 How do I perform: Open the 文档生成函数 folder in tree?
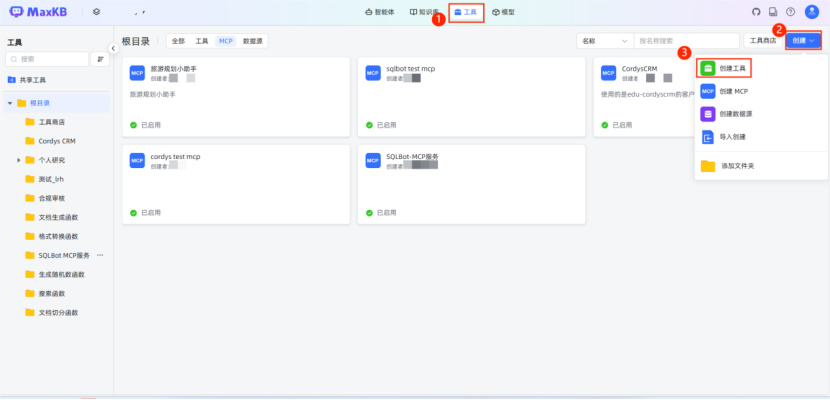57,217
